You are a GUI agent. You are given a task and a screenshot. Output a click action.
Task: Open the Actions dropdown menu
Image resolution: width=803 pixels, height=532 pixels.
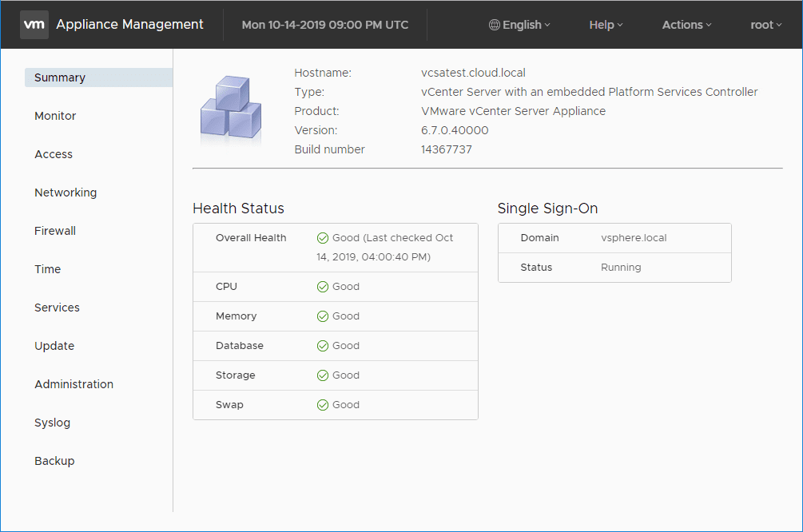[x=686, y=25]
